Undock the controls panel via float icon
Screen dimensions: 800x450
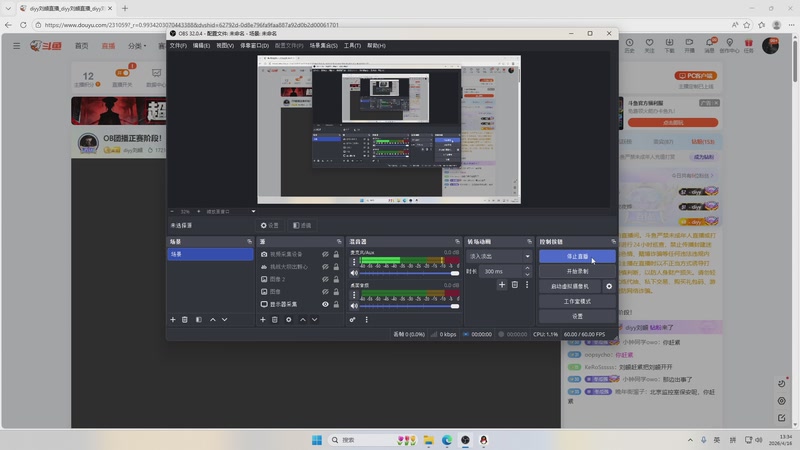tap(613, 241)
